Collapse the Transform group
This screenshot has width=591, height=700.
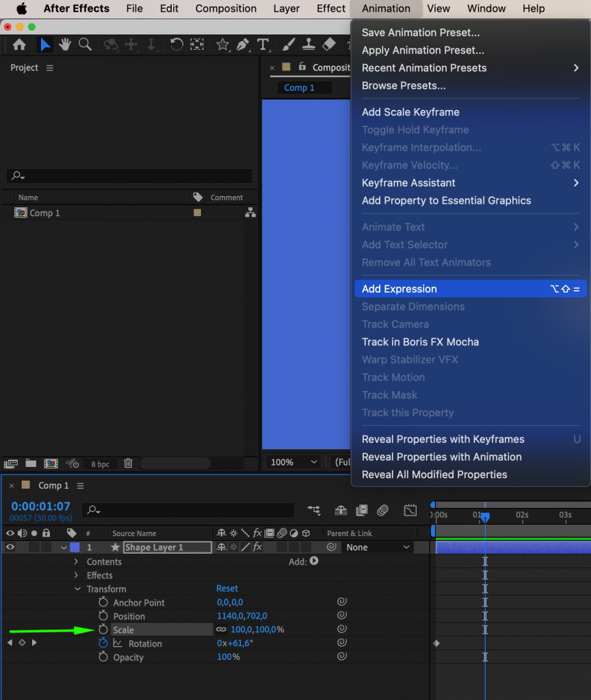(77, 589)
